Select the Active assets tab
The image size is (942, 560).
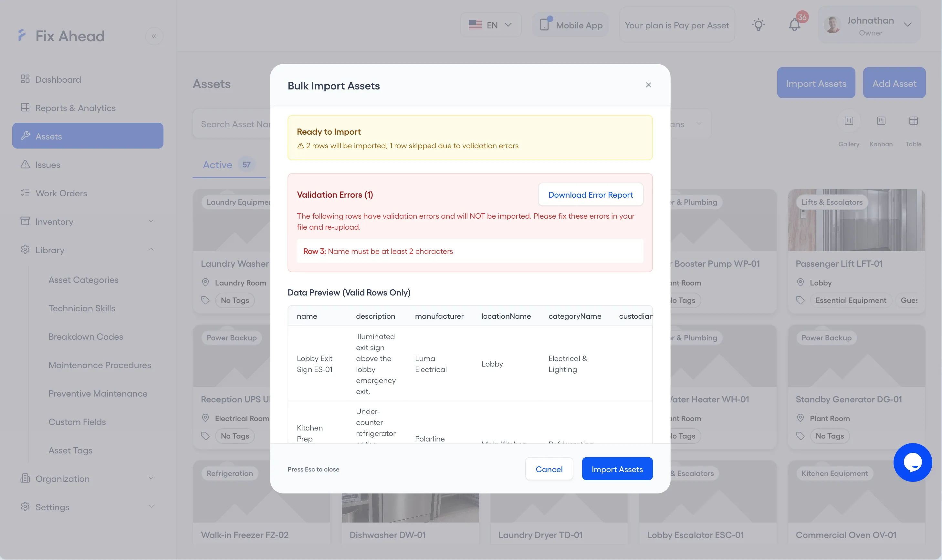pyautogui.click(x=229, y=165)
